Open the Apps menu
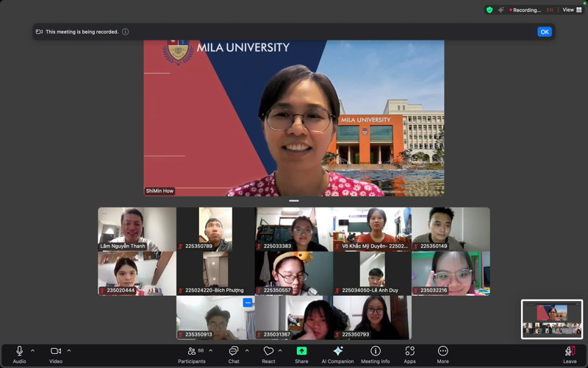Viewport: 588px width, 368px height. point(409,355)
